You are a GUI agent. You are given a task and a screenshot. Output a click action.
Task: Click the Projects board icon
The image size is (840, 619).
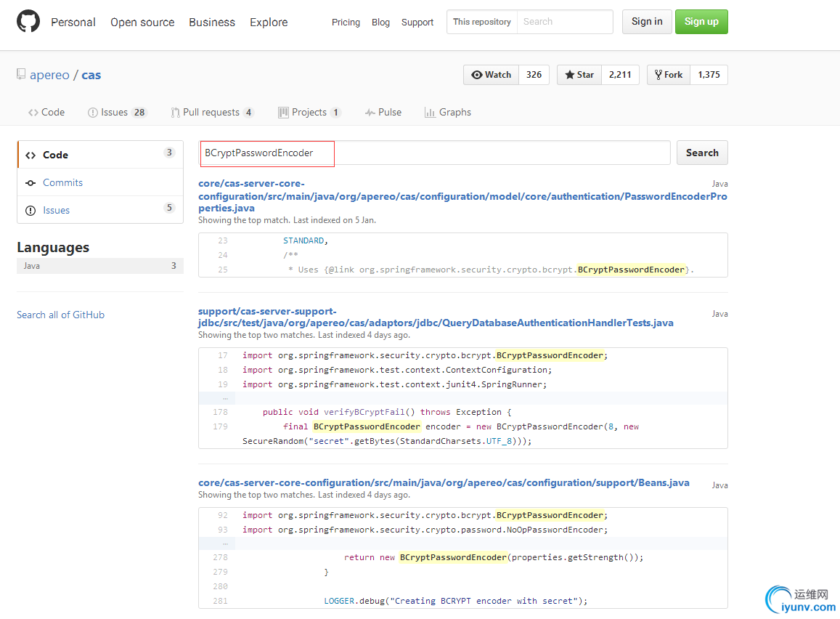point(283,113)
